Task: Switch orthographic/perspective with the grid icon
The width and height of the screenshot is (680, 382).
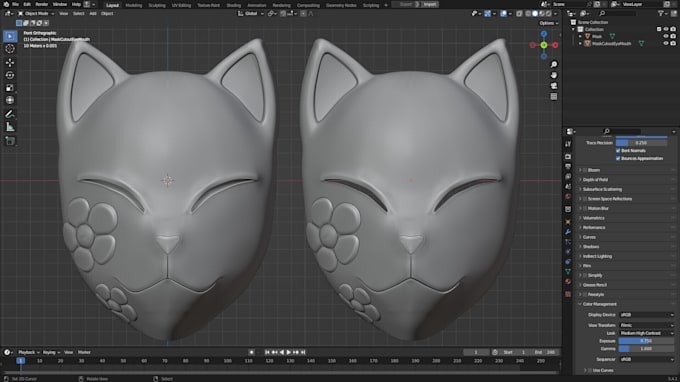Action: point(554,97)
